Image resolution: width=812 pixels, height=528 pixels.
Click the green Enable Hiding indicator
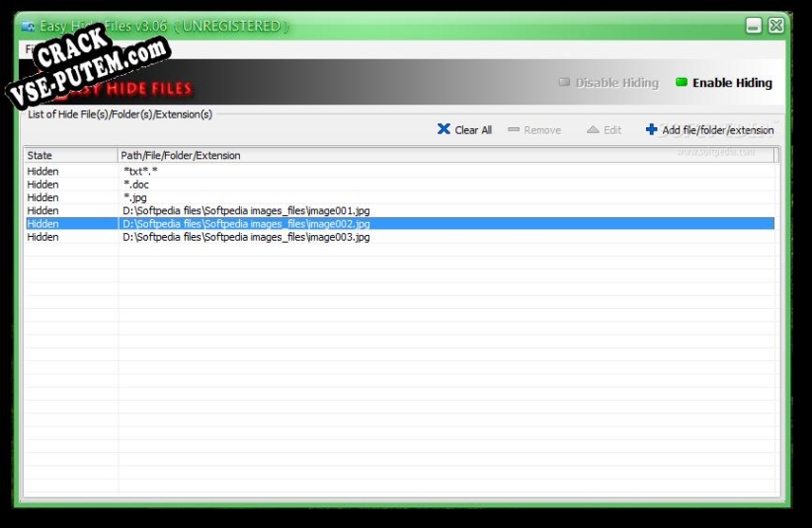point(682,82)
